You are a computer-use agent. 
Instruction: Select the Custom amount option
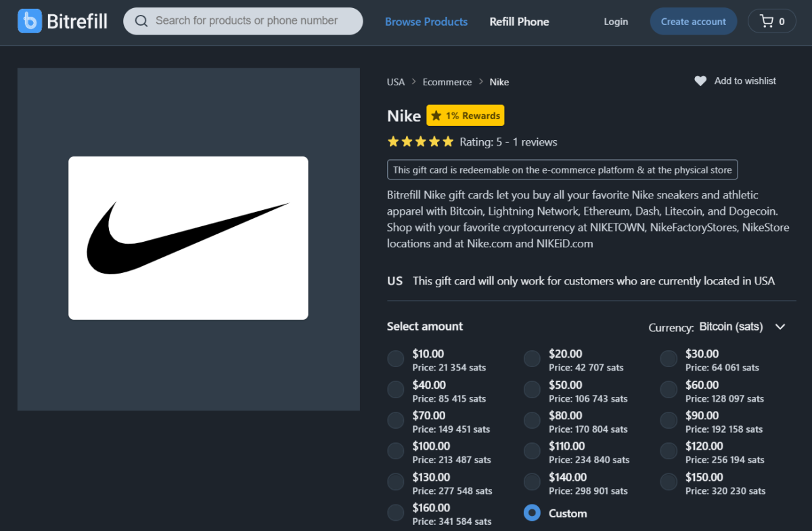[x=532, y=513]
